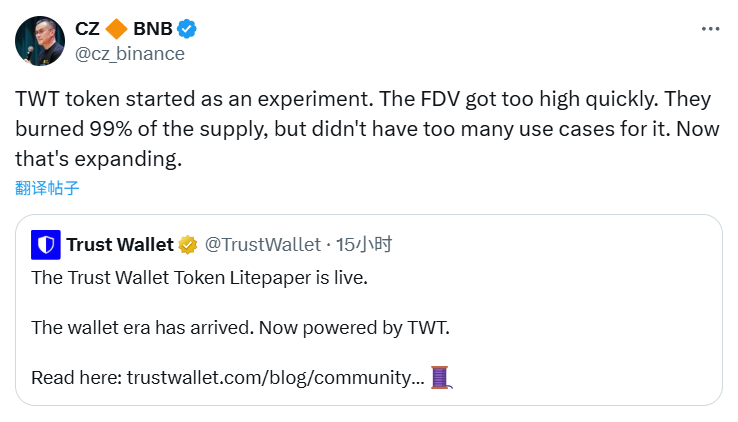Screen dimensions: 738x422
Task: Click the "Now that's expanding." text
Action: [x=98, y=158]
